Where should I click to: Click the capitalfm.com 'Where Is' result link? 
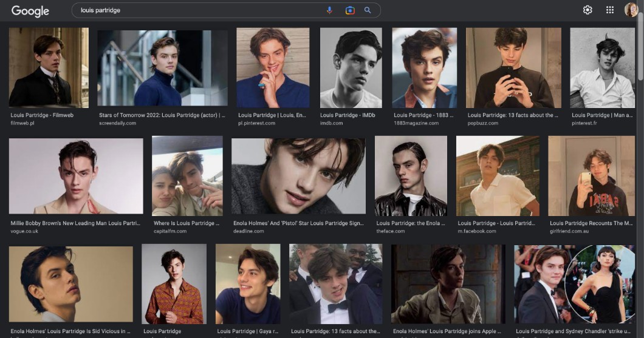187,223
